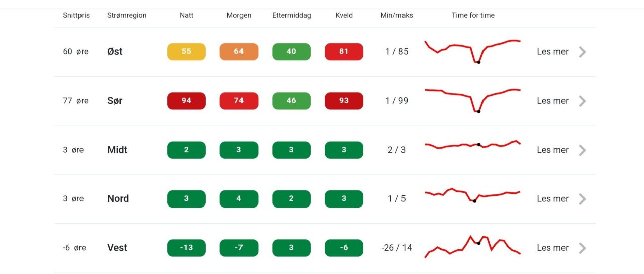
Task: Click the black marker dot on Sør chart
Action: pos(478,111)
